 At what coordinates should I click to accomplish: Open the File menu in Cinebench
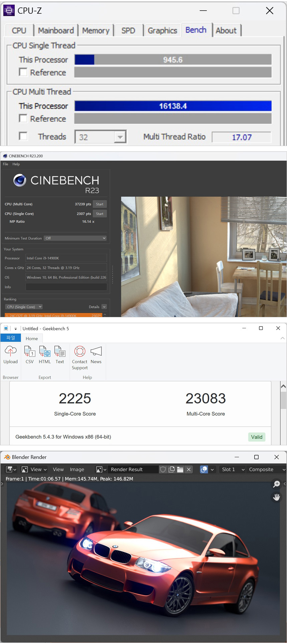6,164
